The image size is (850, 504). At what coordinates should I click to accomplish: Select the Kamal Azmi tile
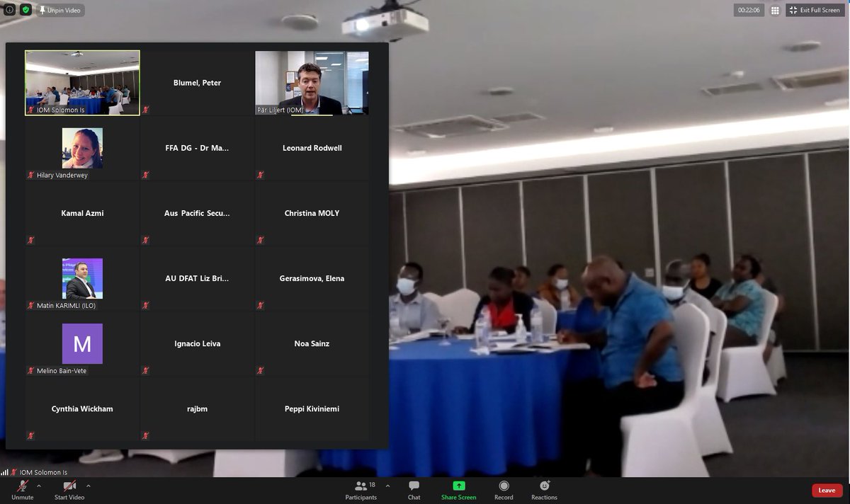coord(82,213)
